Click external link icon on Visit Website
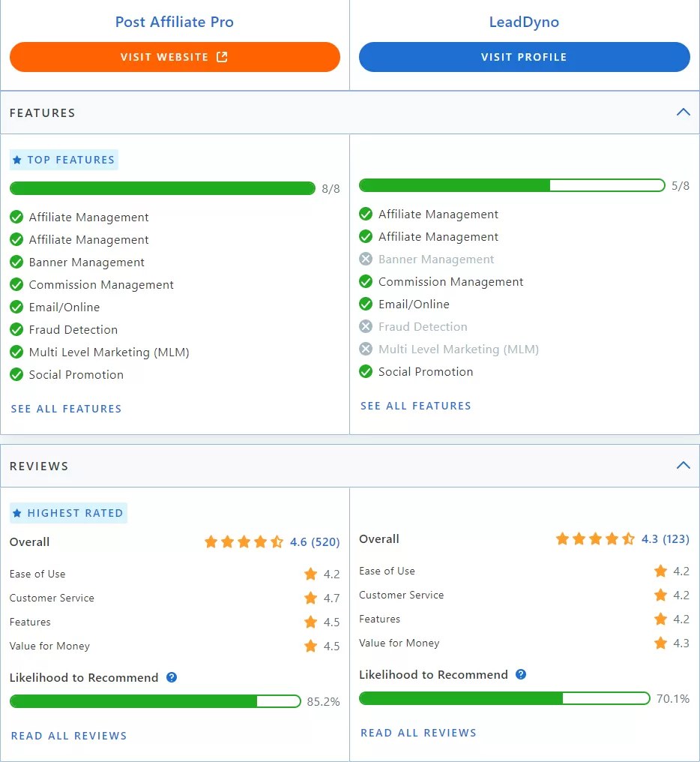This screenshot has height=762, width=700. point(222,57)
